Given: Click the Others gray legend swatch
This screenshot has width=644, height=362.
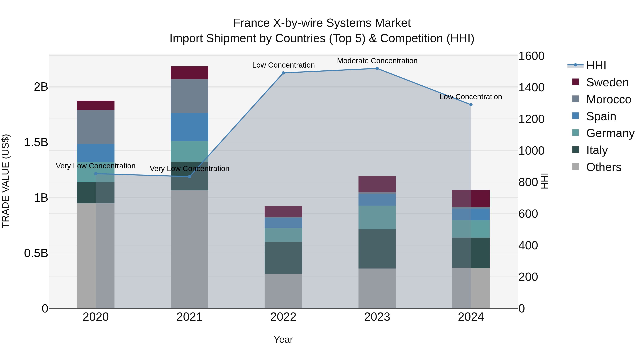Looking at the screenshot, I should [x=575, y=166].
